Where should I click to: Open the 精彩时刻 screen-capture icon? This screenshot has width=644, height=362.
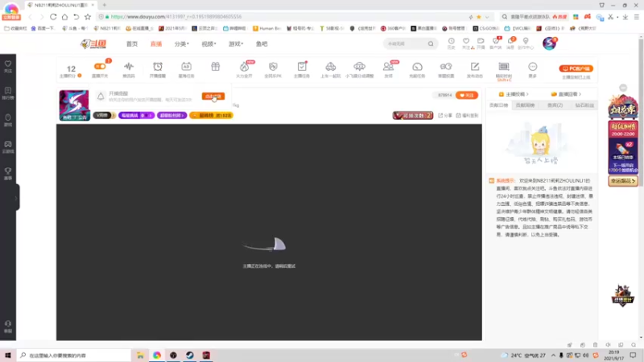504,67
